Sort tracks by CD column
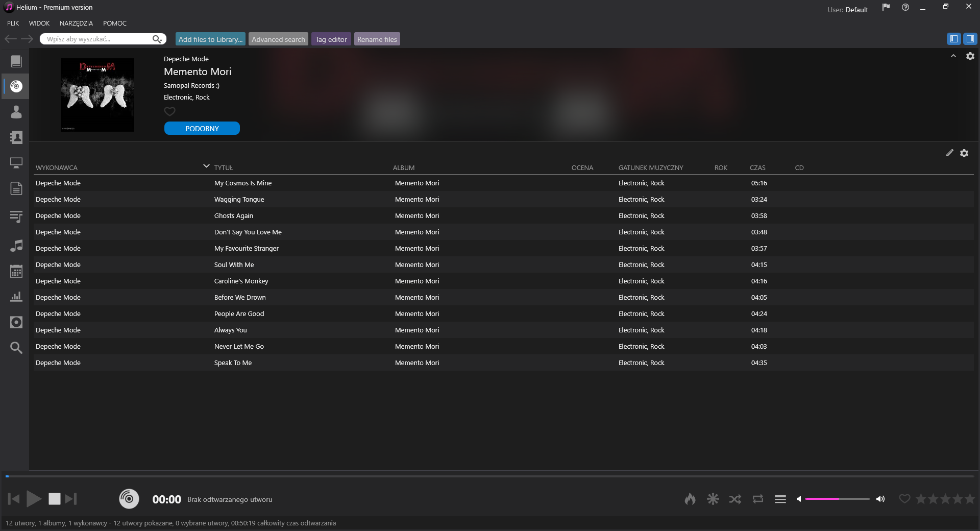Image resolution: width=980 pixels, height=531 pixels. (x=799, y=167)
